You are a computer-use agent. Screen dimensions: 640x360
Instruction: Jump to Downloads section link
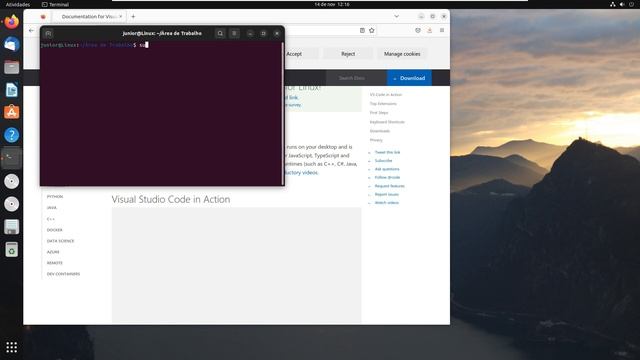[380, 131]
